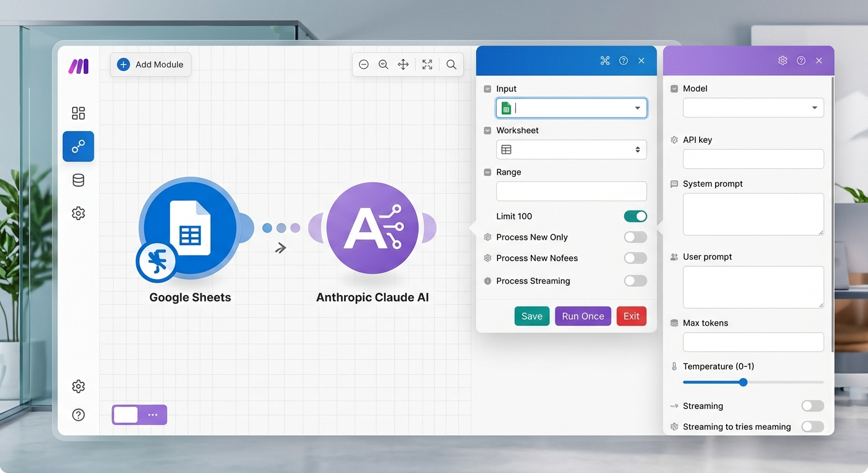
Task: Click inside the Range input field
Action: pos(571,191)
